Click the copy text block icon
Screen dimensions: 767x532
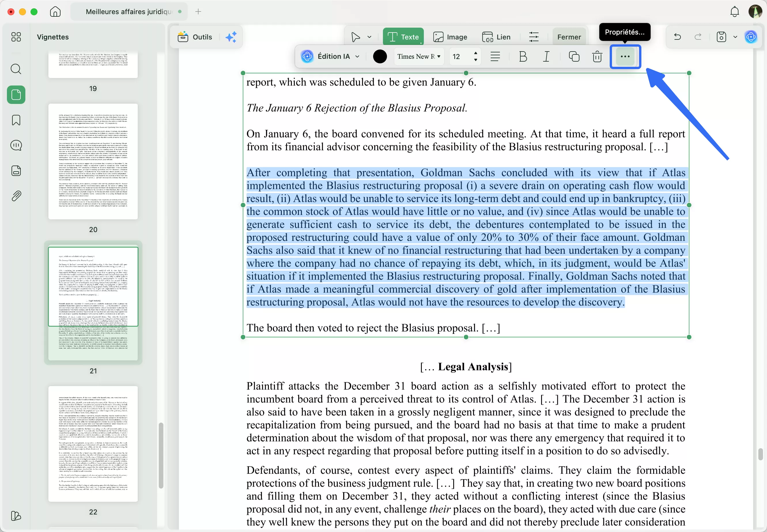point(573,57)
